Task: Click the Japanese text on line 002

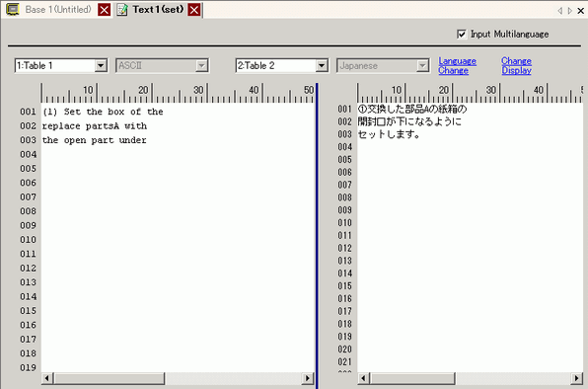Action: click(409, 121)
